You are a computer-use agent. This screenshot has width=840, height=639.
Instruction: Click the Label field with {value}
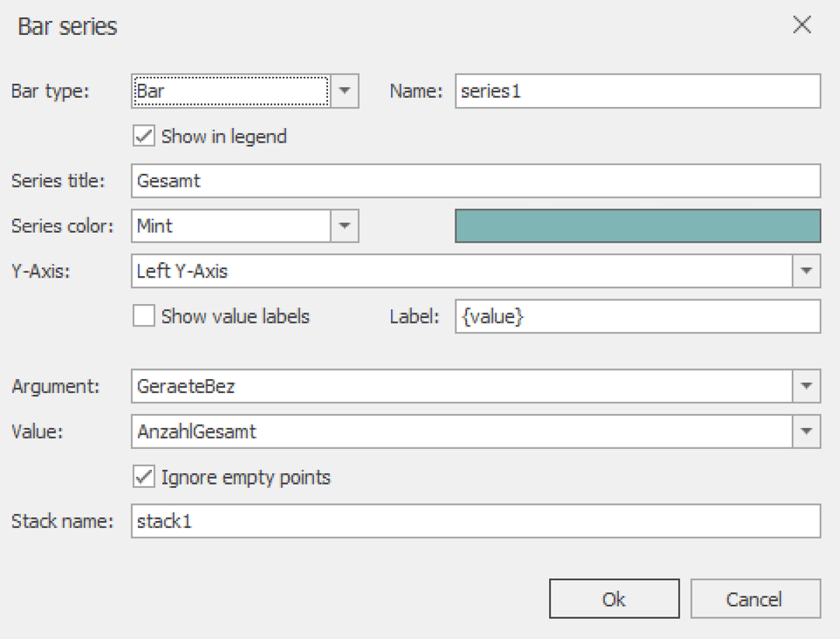[638, 316]
